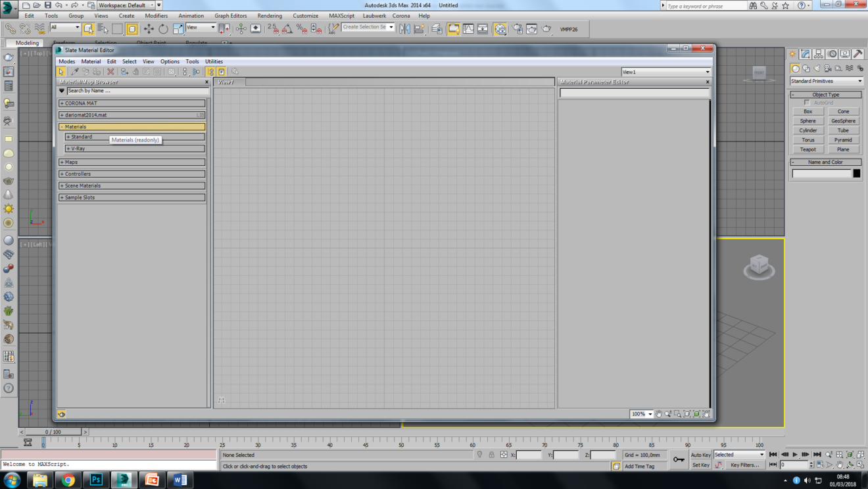
Task: Expand dariomat2014.mat library
Action: click(x=133, y=115)
